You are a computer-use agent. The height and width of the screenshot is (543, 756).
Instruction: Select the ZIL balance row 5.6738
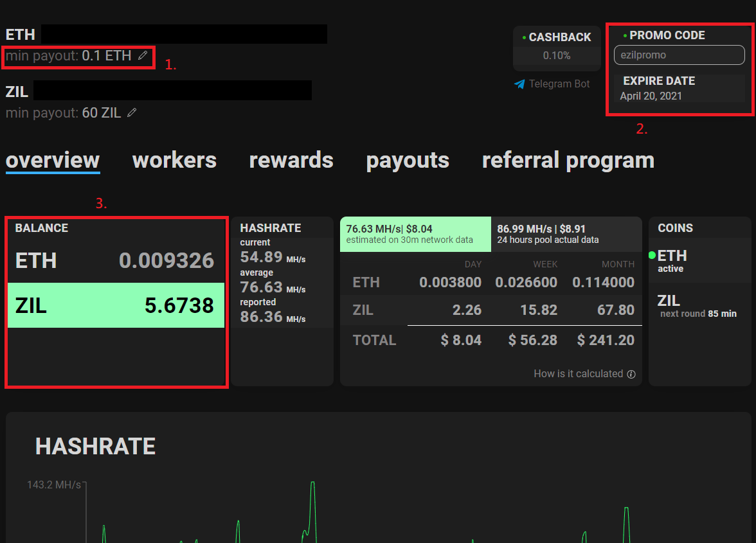[x=116, y=305]
